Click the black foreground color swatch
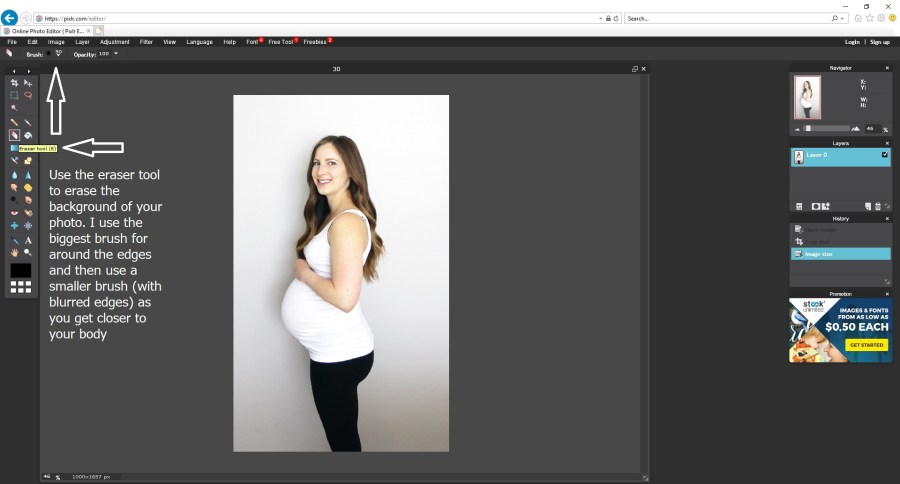Viewport: 900px width, 484px height. tap(21, 270)
